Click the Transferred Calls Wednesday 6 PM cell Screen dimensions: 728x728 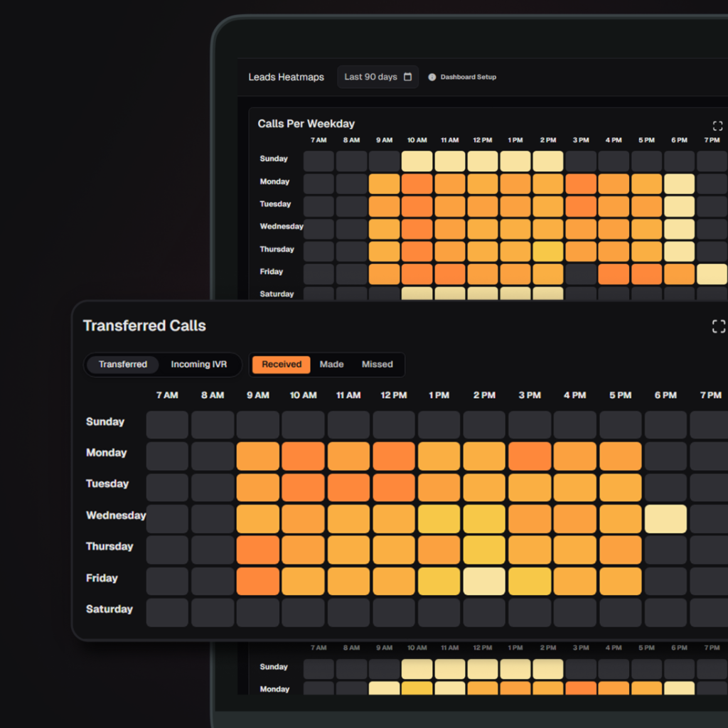point(665,518)
